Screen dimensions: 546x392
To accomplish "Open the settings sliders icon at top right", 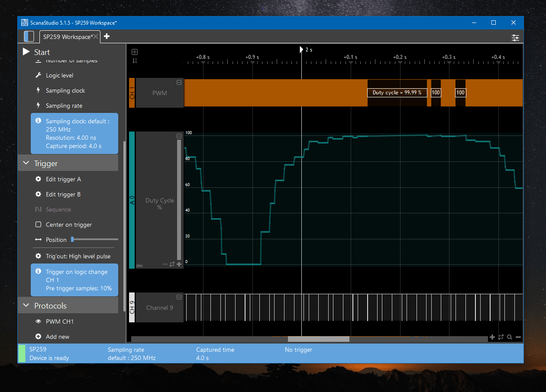I will (x=515, y=38).
